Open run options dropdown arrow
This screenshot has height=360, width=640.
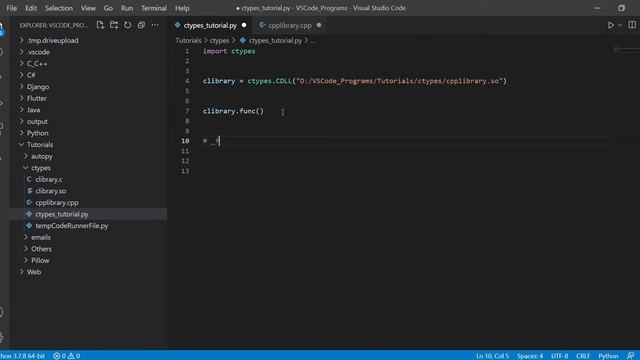pyautogui.click(x=620, y=25)
